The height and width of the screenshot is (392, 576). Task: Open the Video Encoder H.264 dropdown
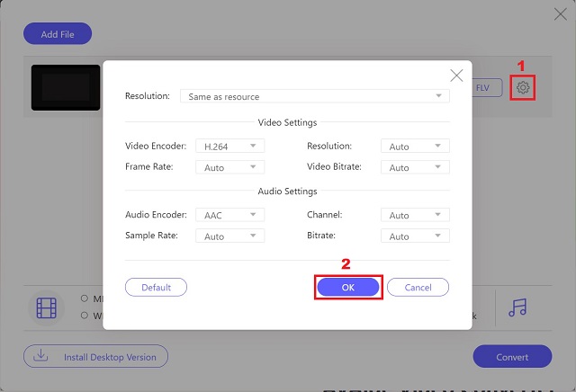230,146
